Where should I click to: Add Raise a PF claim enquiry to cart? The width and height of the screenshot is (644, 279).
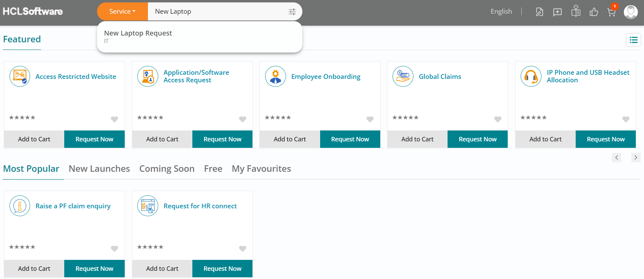click(x=34, y=269)
